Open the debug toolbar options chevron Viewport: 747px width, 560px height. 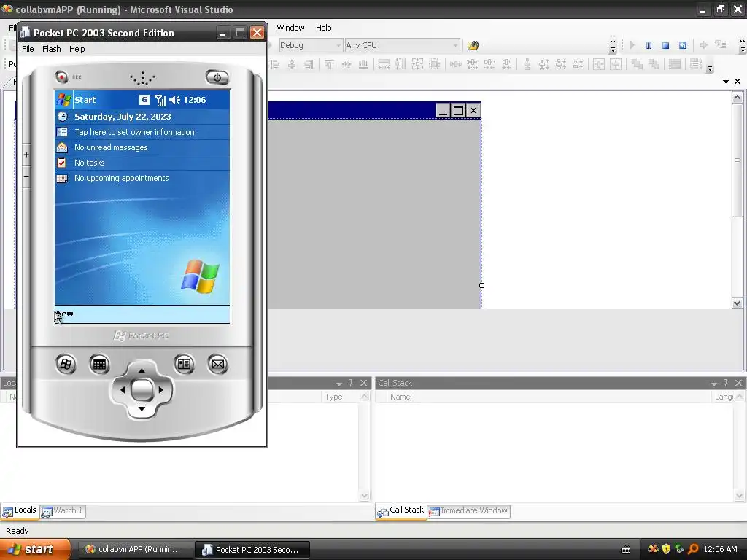click(742, 46)
